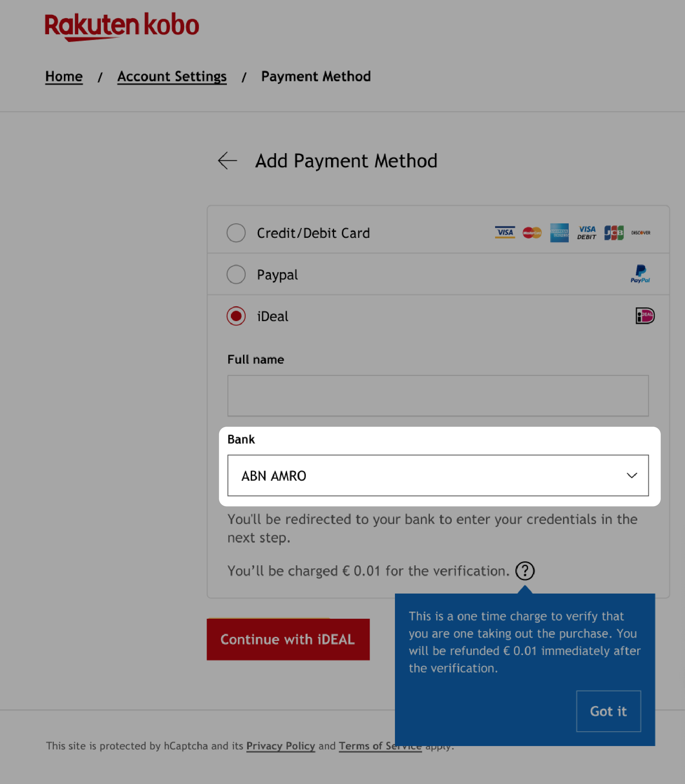Click the American Express icon
The height and width of the screenshot is (784, 685).
[x=559, y=233]
